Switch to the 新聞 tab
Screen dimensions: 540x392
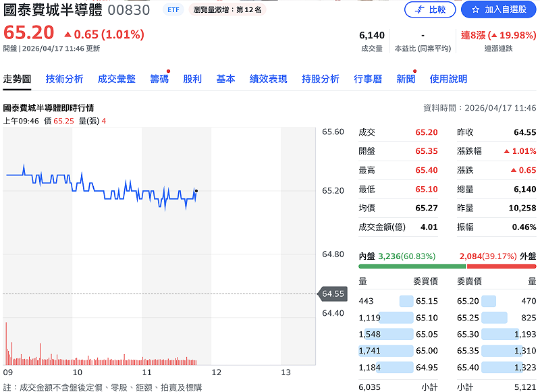(x=407, y=78)
